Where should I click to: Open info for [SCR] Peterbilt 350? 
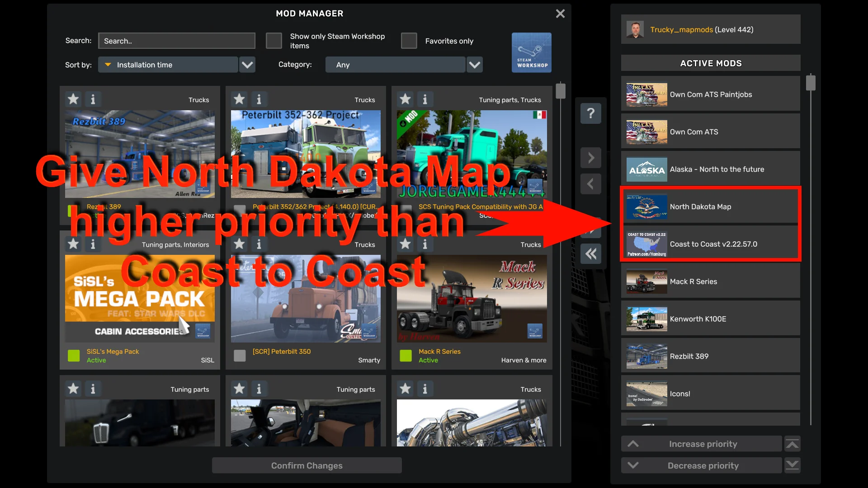point(259,244)
